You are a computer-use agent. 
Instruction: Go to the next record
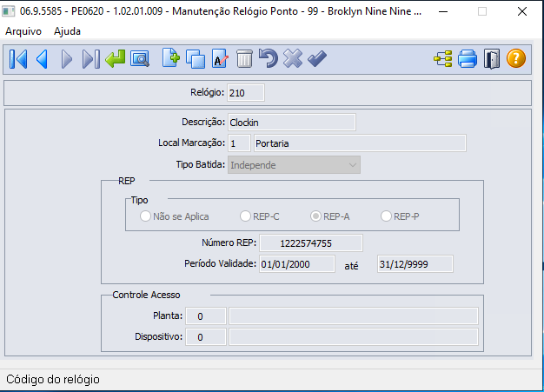point(66,59)
